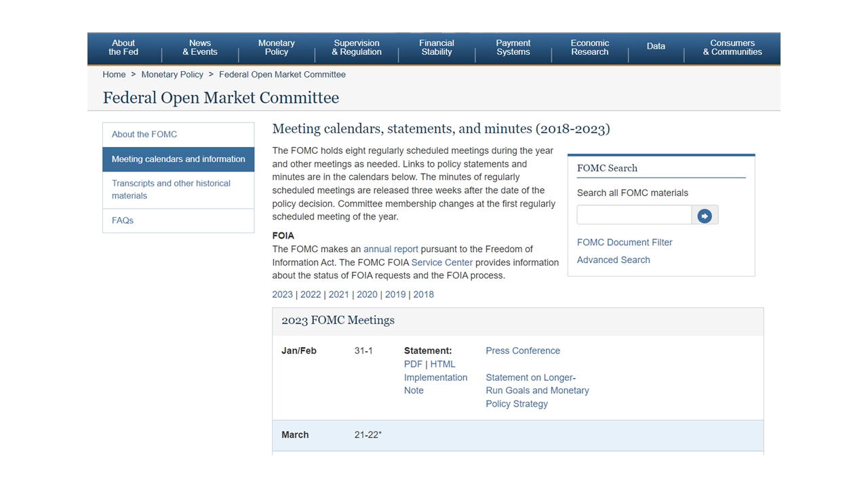Click the 31-1 meeting date text
This screenshot has width=868, height=488.
pyautogui.click(x=363, y=351)
